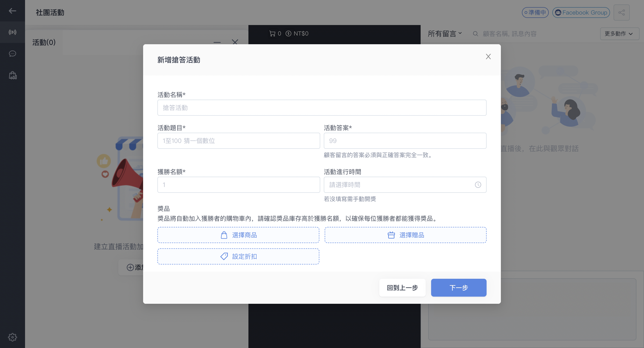Open the live broadcast icon in sidebar
This screenshot has width=644, height=348.
click(x=12, y=32)
